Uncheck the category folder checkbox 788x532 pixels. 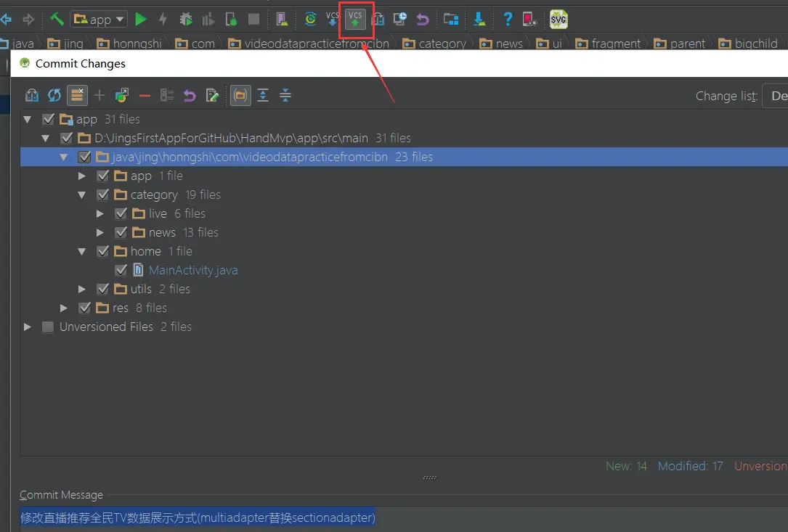(x=103, y=195)
